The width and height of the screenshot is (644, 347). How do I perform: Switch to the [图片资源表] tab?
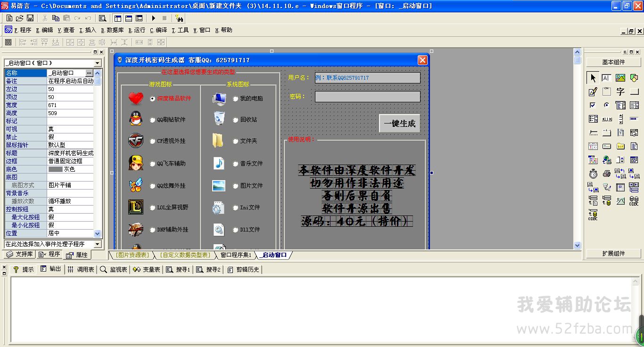pos(132,255)
